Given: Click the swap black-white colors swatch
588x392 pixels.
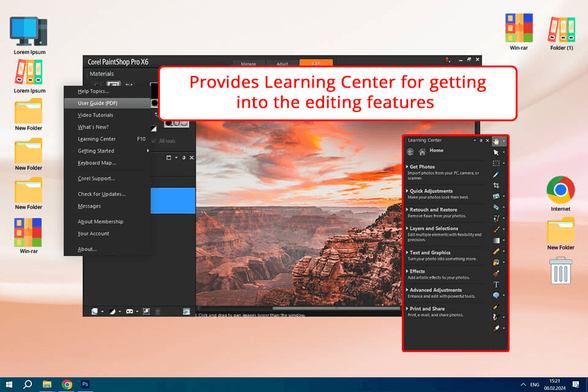Looking at the screenshot, I should (x=154, y=129).
